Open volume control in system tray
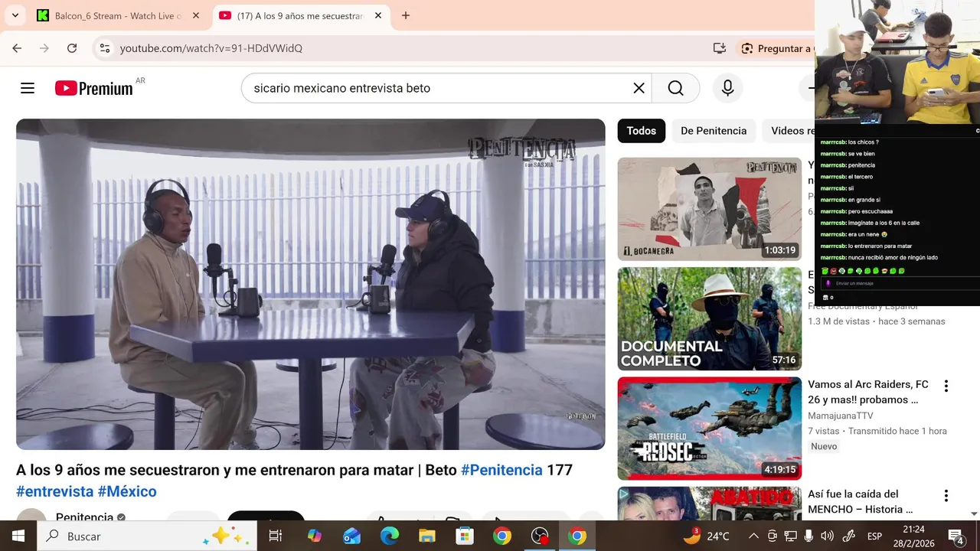This screenshot has height=551, width=980. point(827,536)
